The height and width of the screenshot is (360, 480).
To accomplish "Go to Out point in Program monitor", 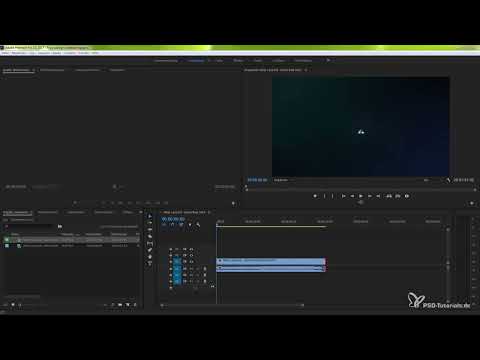I will pyautogui.click(x=378, y=196).
